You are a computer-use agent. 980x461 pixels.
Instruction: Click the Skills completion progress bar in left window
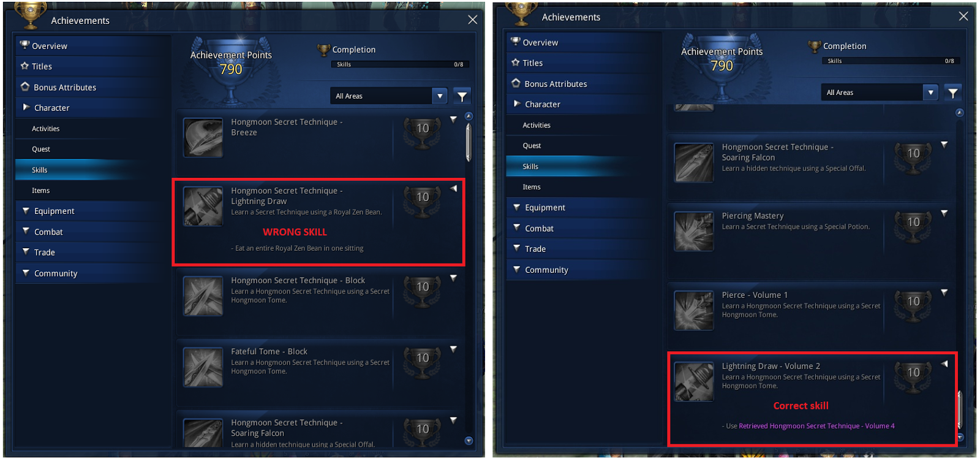[x=401, y=64]
